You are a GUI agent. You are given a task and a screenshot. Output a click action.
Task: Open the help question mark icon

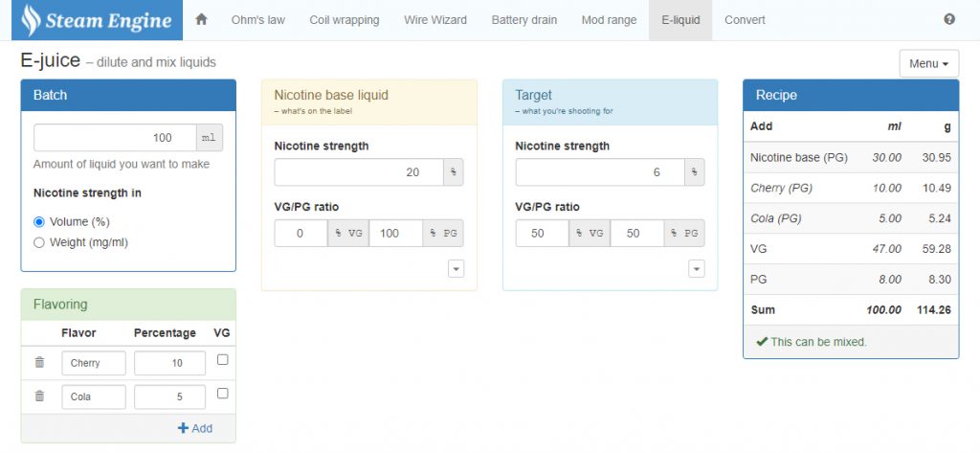949,20
